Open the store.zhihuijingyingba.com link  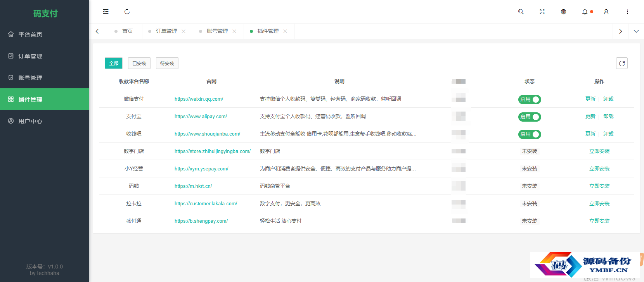point(213,151)
